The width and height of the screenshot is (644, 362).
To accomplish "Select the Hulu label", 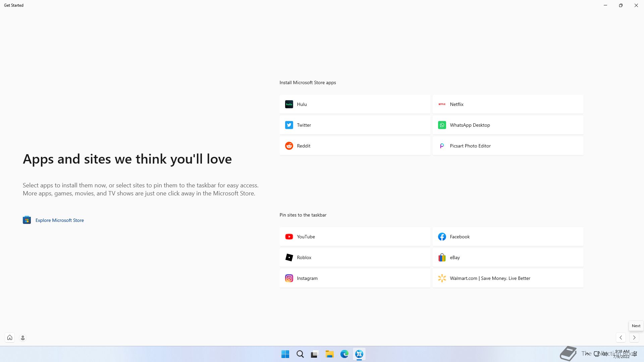I will (x=302, y=104).
